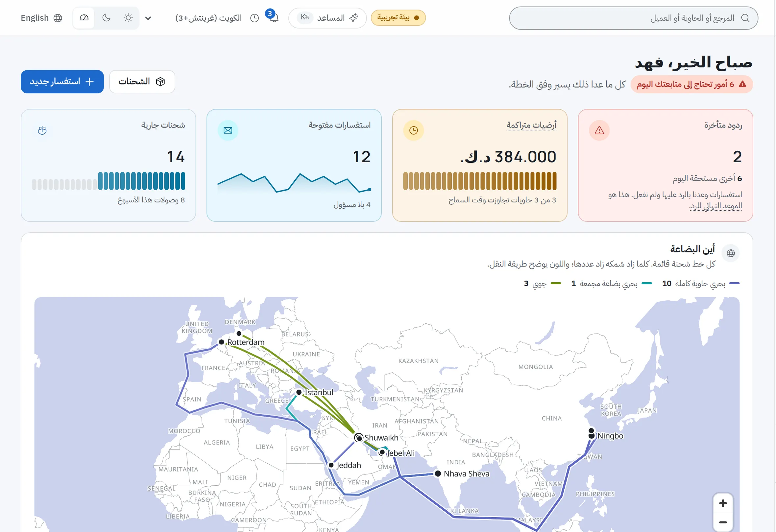This screenshot has height=532, width=776.
Task: Select the Jebel Ali port marker
Action: point(382,452)
